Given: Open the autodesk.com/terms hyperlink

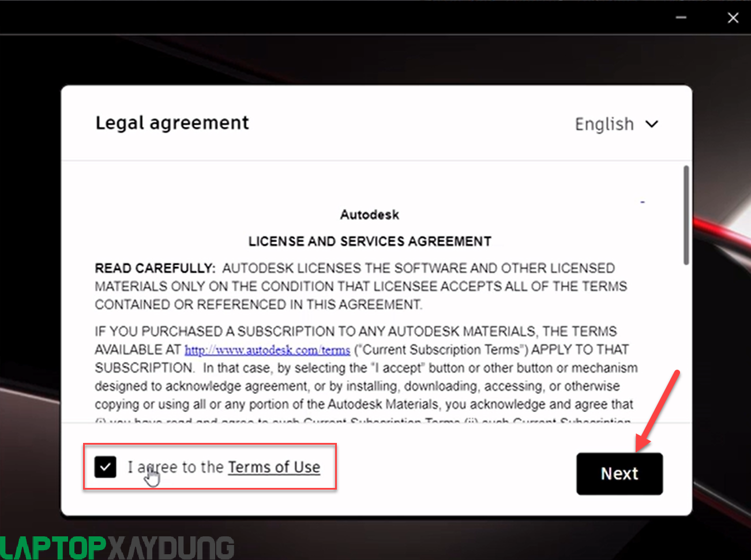Looking at the screenshot, I should pyautogui.click(x=267, y=350).
